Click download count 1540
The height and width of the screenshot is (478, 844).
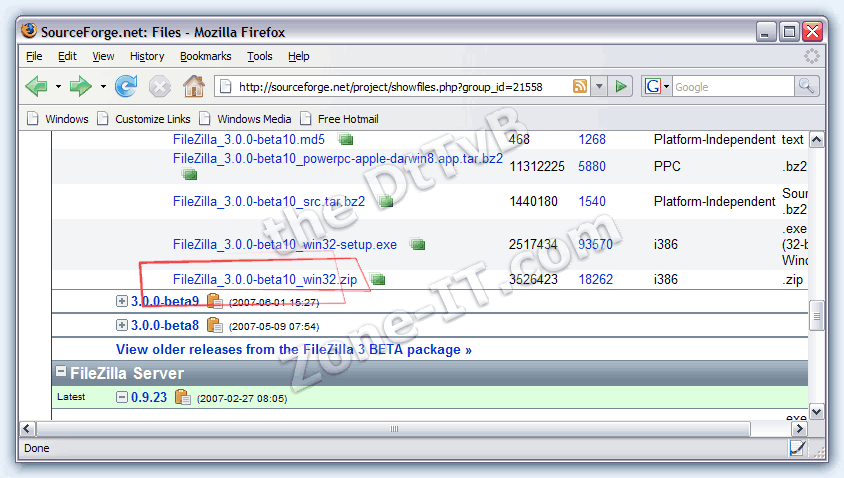pyautogui.click(x=592, y=201)
